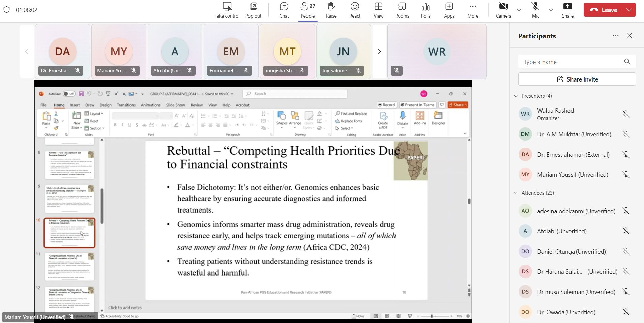Leave the meeting

coord(604,10)
